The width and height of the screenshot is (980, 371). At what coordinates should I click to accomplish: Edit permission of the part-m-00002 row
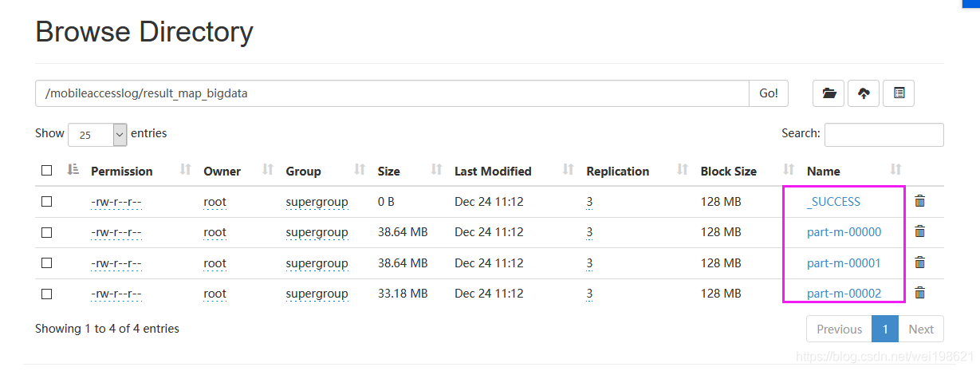[116, 294]
